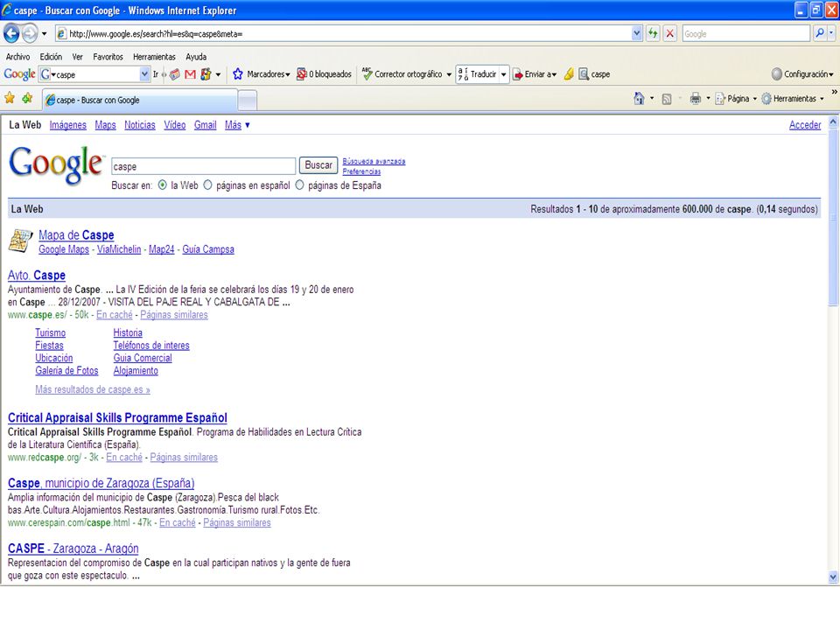Open the 'Ayto. Caspe' result link

pos(37,276)
